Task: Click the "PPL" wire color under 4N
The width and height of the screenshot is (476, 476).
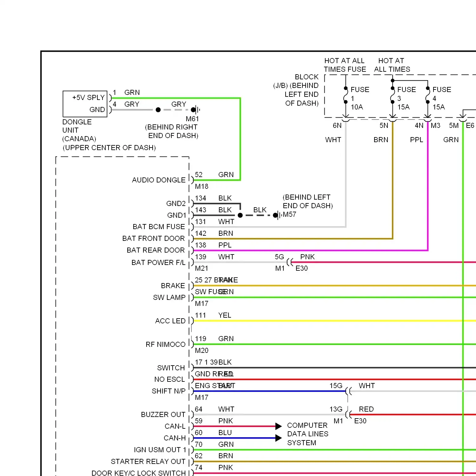Action: (416, 140)
